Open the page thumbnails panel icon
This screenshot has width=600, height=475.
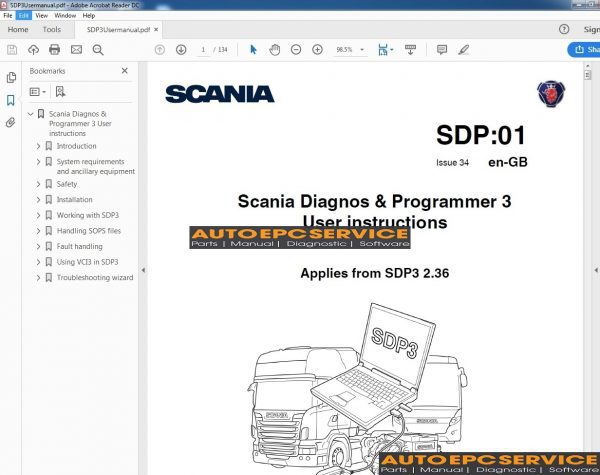click(11, 78)
